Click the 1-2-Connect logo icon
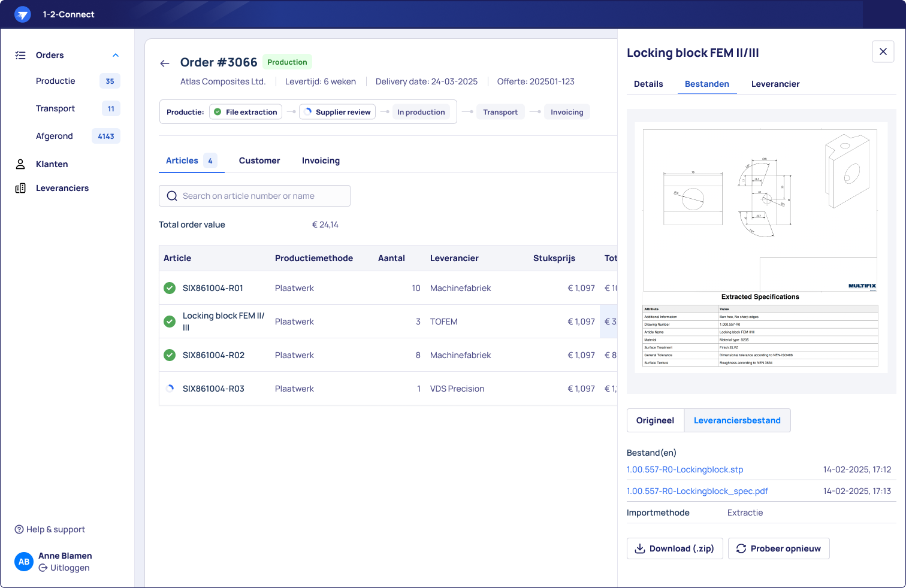The width and height of the screenshot is (906, 588). [x=22, y=14]
